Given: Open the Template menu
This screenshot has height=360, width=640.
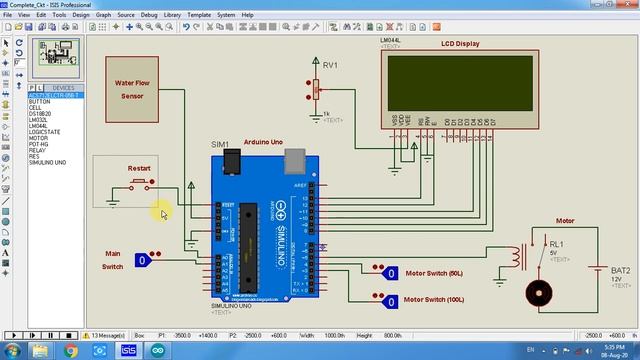Looking at the screenshot, I should [199, 15].
